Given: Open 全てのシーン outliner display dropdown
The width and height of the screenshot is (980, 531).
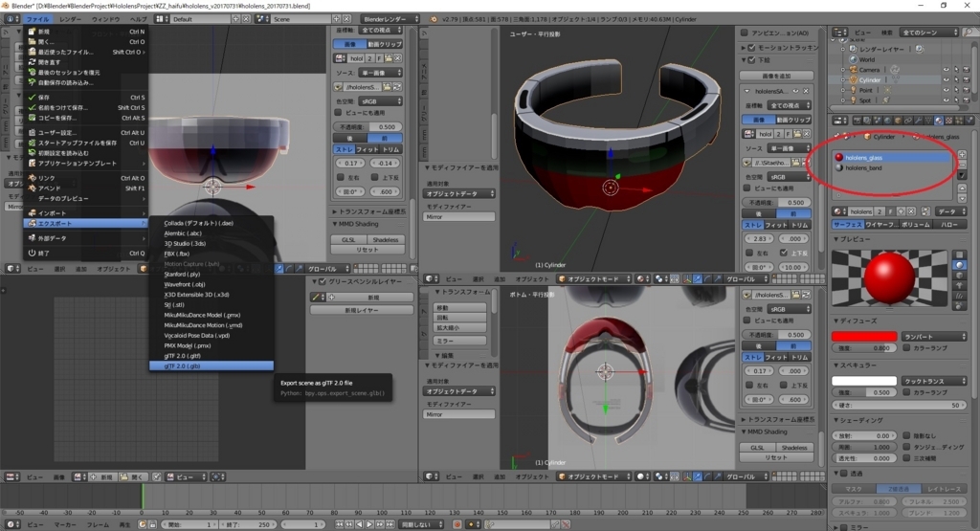Looking at the screenshot, I should click(928, 32).
